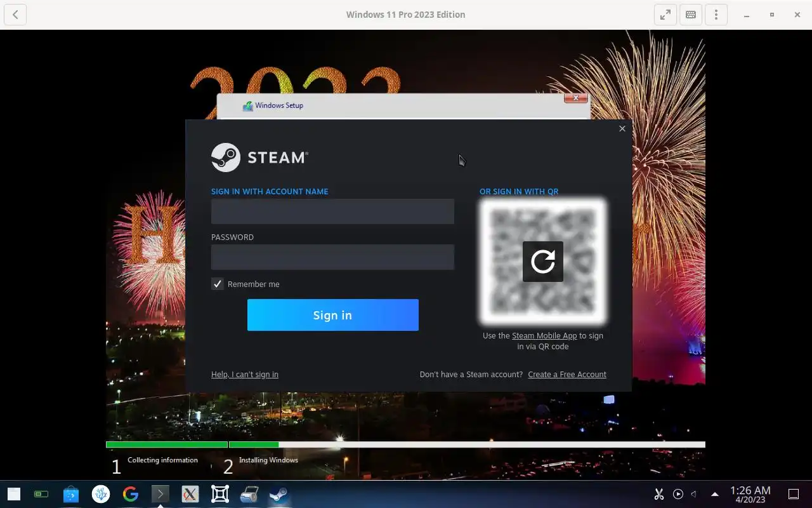Click the media play tray icon

pyautogui.click(x=678, y=494)
